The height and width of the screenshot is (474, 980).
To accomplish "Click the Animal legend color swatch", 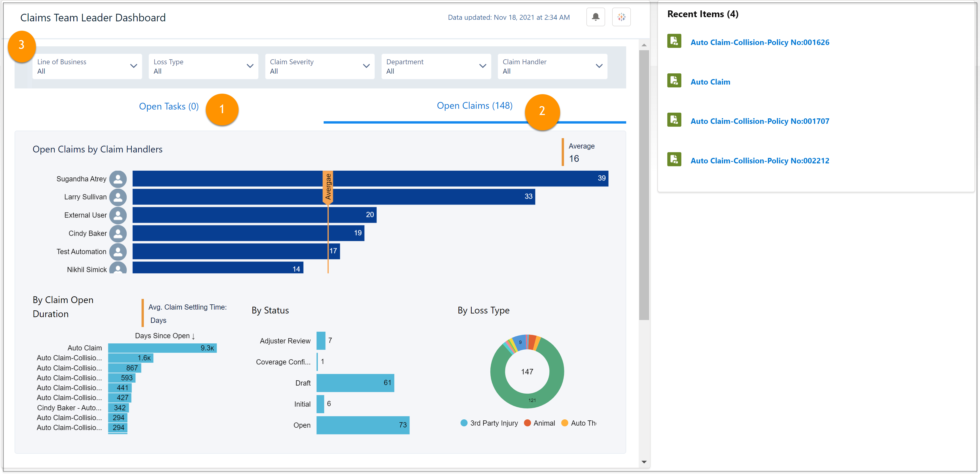I will pos(527,423).
